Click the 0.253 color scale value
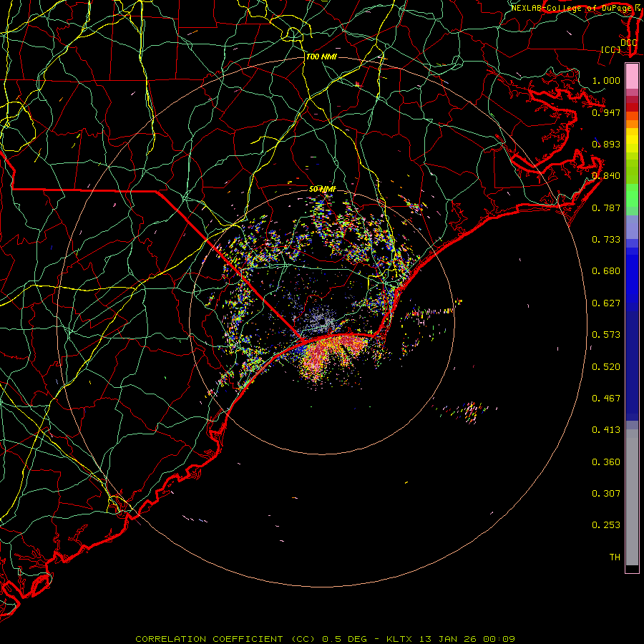Viewport: 644px width, 644px height. (x=606, y=525)
